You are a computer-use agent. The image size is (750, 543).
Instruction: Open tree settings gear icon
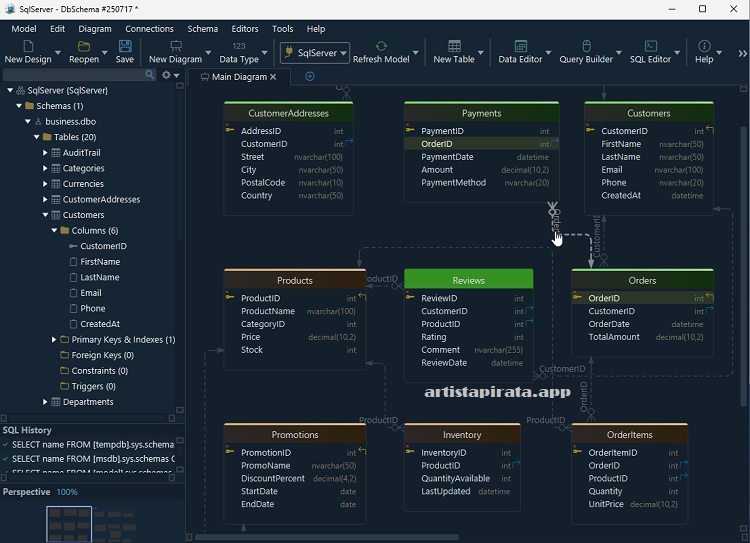coord(166,75)
